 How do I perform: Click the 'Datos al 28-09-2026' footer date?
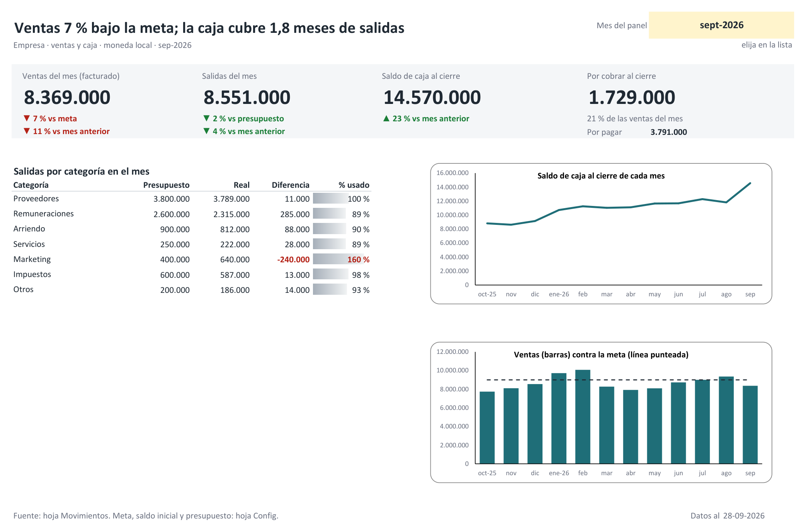(x=727, y=516)
